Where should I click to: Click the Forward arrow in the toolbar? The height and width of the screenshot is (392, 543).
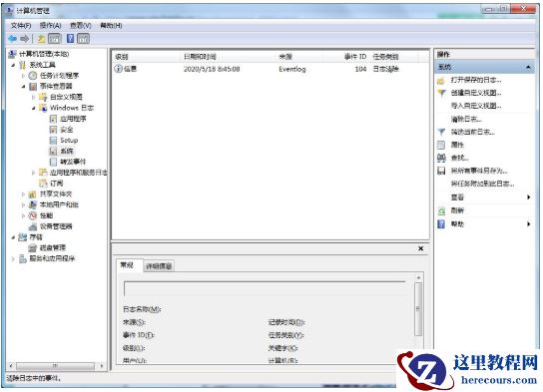tap(25, 39)
